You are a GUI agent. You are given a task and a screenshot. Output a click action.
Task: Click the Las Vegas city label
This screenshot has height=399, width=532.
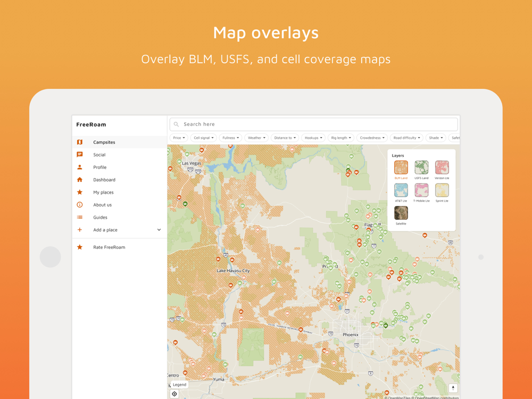click(x=192, y=163)
